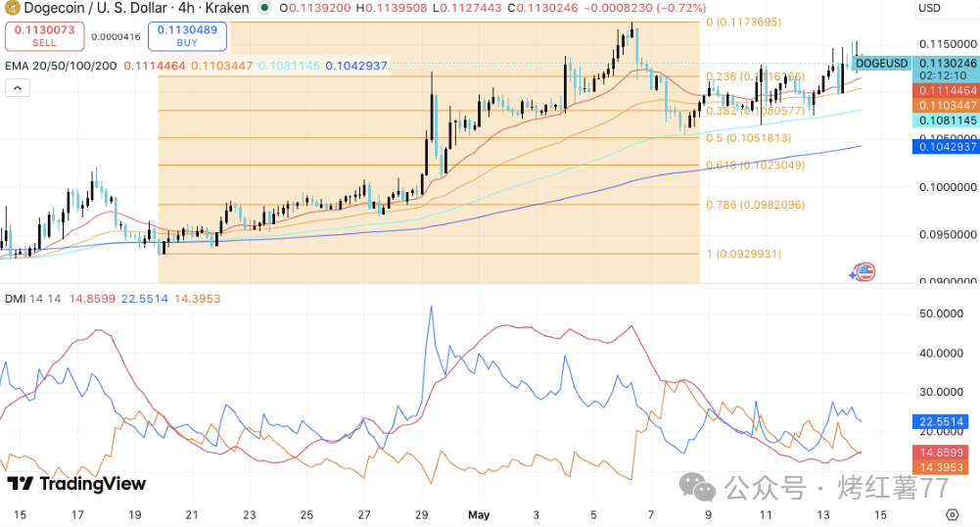Select the 0.5 (0.1051813) Fibonacci level
Screen dimensions: 980x527
[x=748, y=138]
